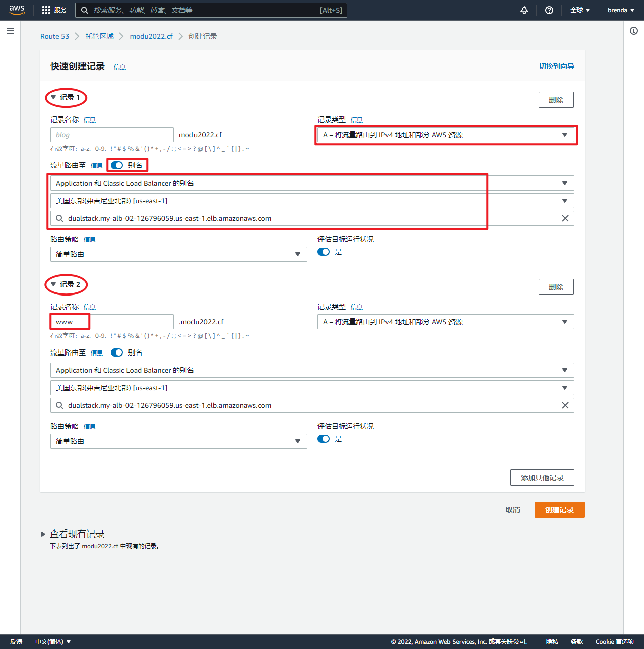This screenshot has width=644, height=649.
Task: Clear the load balancer field in record 1
Action: tap(565, 218)
